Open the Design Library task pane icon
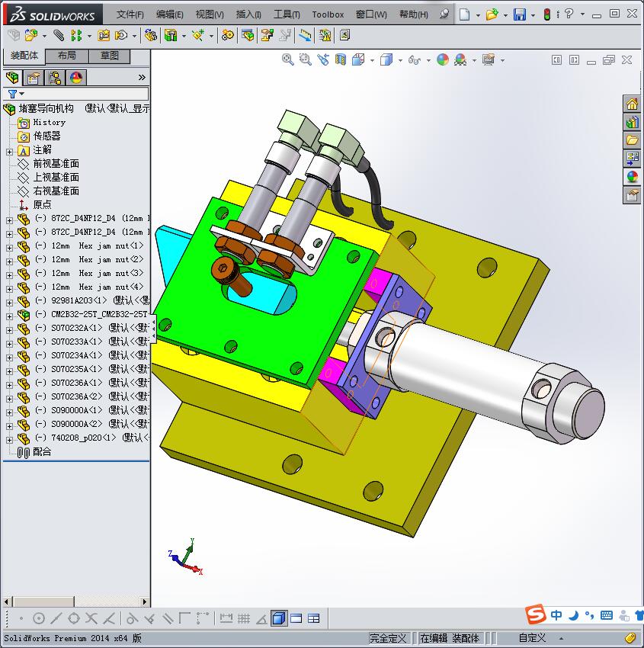Viewport: 644px width, 648px height. [x=632, y=122]
